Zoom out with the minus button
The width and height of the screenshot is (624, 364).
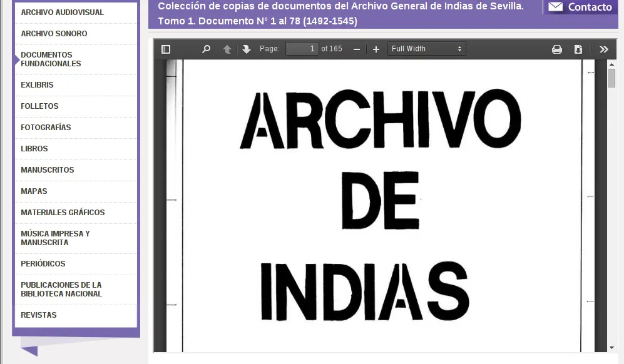pos(357,49)
